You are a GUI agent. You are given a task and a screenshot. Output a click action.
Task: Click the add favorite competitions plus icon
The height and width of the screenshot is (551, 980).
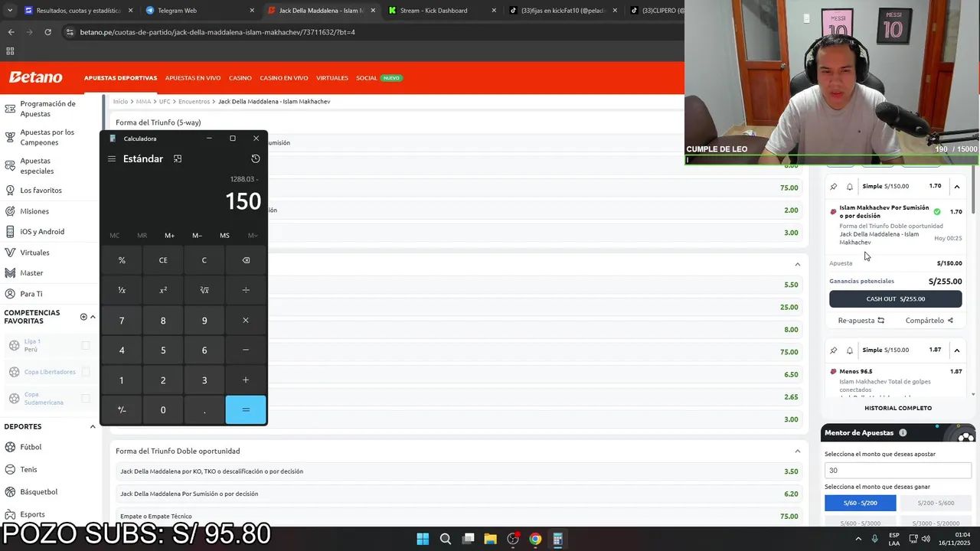click(x=83, y=317)
